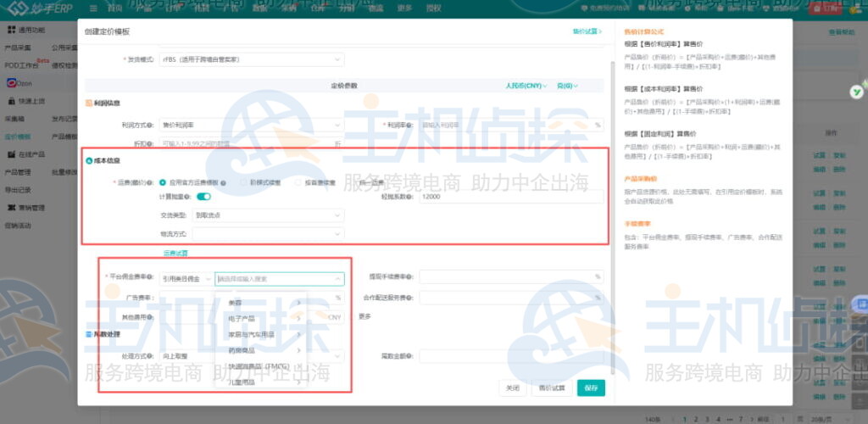Select 按首重续重 radio option
The height and width of the screenshot is (424, 868).
click(x=298, y=182)
